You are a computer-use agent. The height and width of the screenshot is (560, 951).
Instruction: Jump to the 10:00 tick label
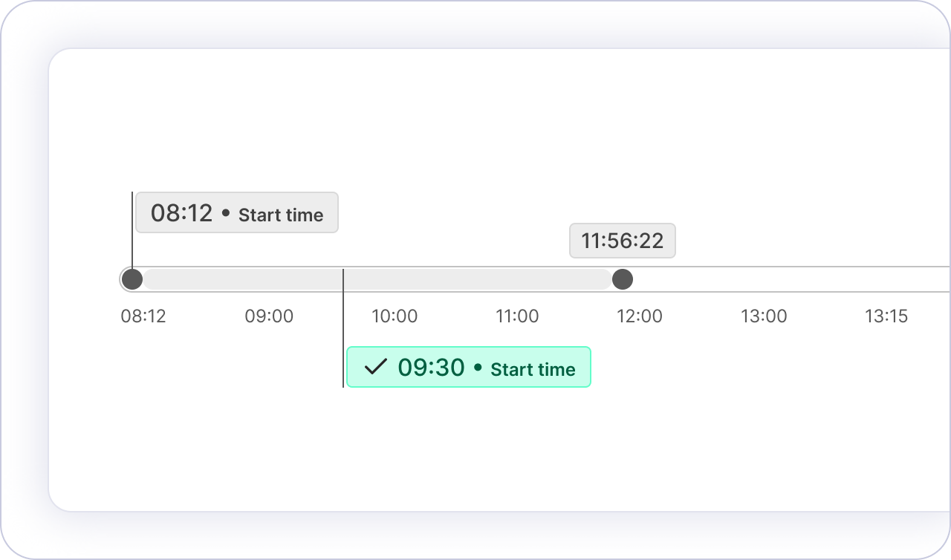(395, 316)
